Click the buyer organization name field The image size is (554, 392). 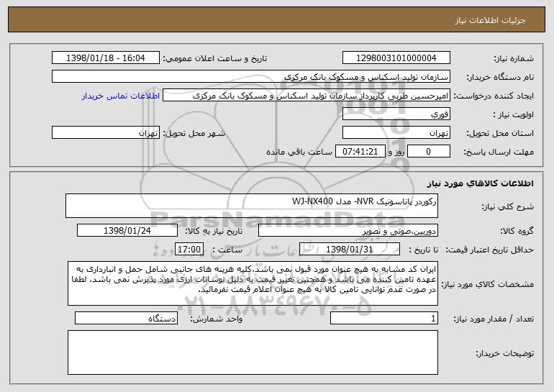click(x=251, y=77)
